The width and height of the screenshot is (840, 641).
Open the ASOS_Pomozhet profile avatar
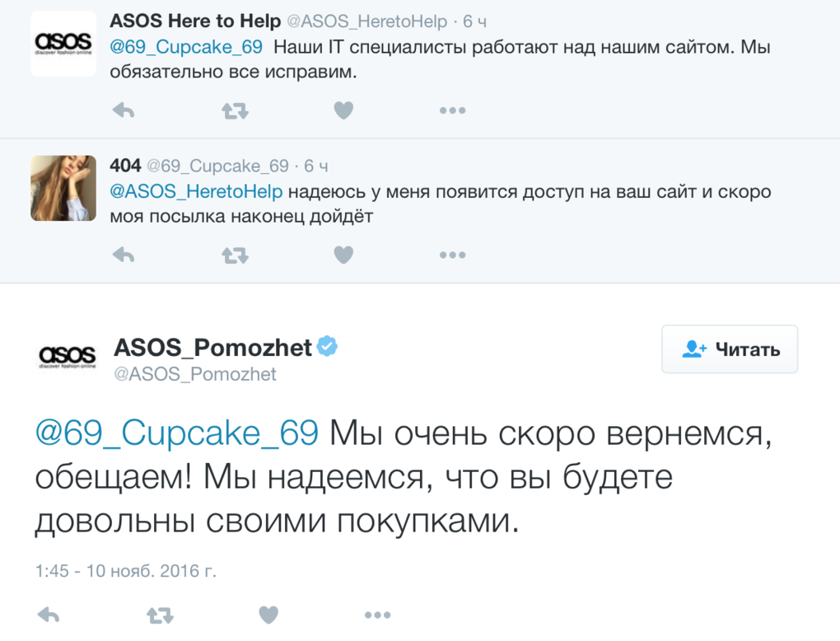tap(67, 357)
